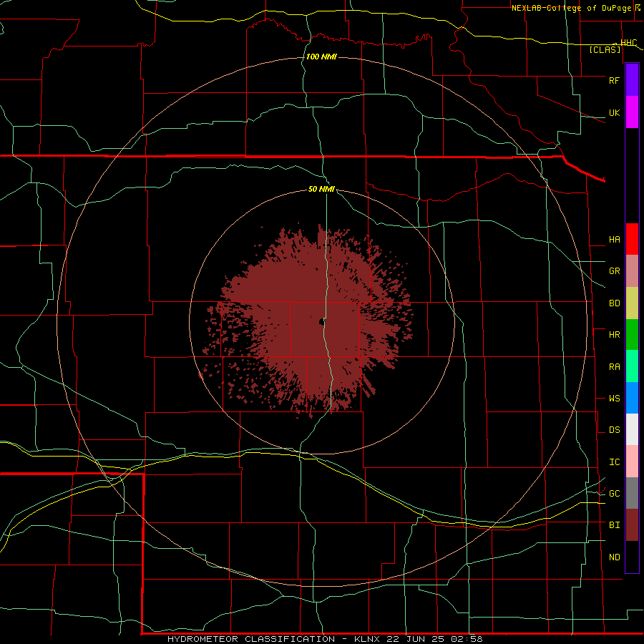This screenshot has width=644, height=644.
Task: Click the DS white legend swatch
Action: point(632,429)
